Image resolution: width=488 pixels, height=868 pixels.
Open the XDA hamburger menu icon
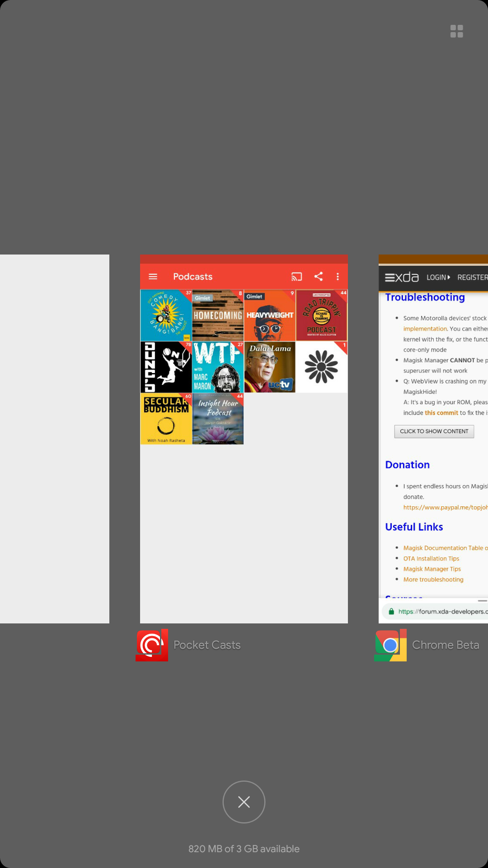tap(389, 278)
